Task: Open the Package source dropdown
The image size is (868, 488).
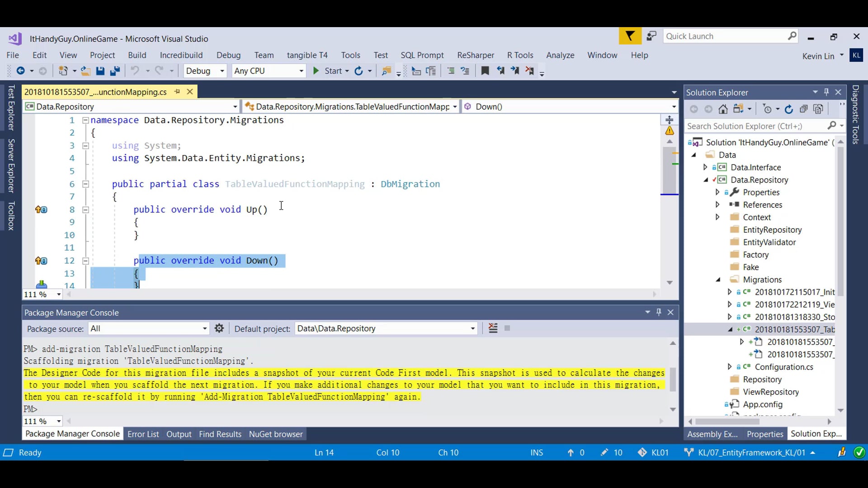Action: (205, 328)
